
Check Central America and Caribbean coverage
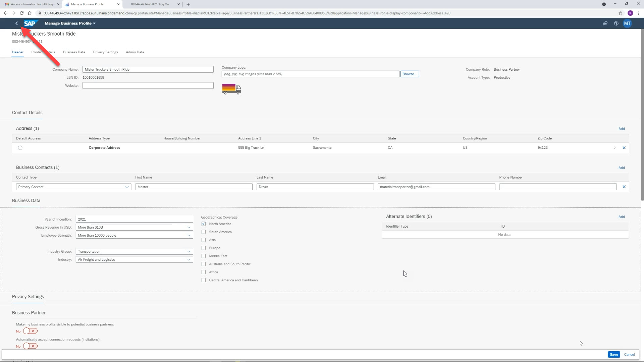(204, 280)
